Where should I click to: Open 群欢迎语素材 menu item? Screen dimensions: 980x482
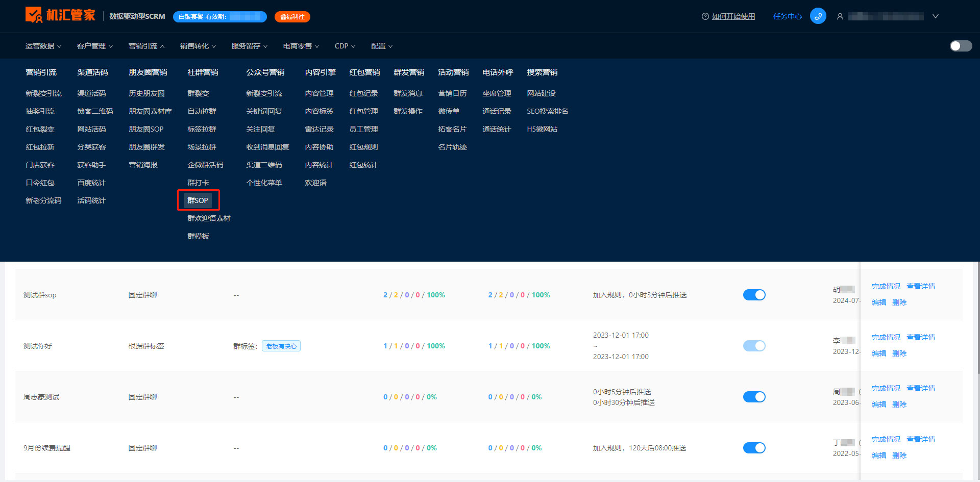(x=209, y=218)
